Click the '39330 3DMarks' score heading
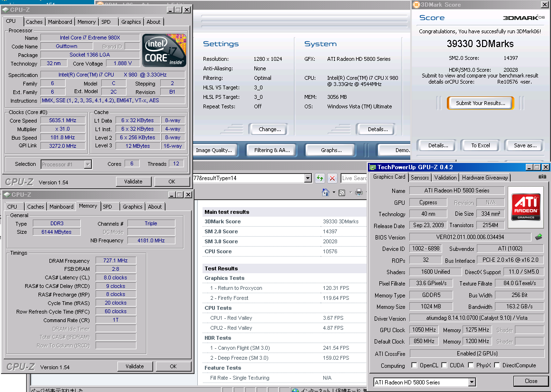The image size is (551, 392). pyautogui.click(x=480, y=44)
